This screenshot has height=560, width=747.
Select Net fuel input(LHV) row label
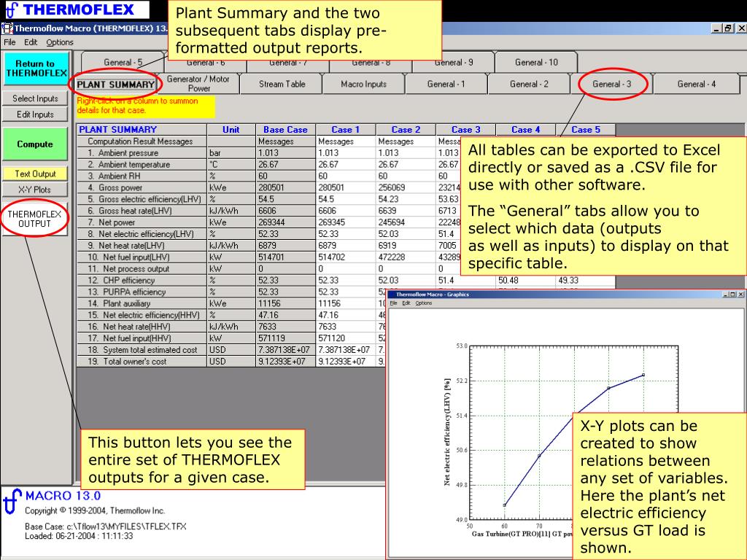[142, 257]
